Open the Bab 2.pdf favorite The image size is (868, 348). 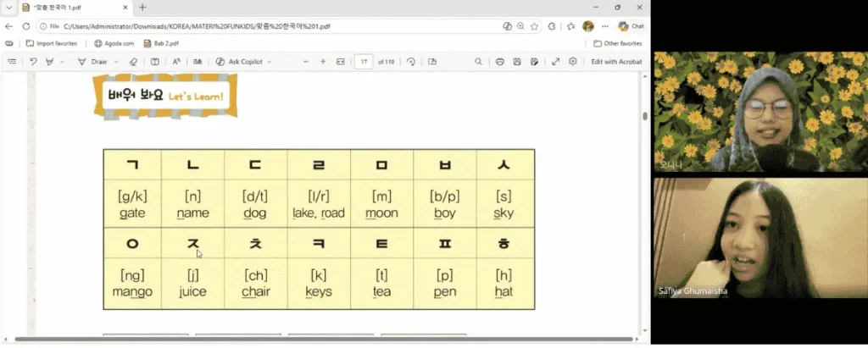[161, 43]
